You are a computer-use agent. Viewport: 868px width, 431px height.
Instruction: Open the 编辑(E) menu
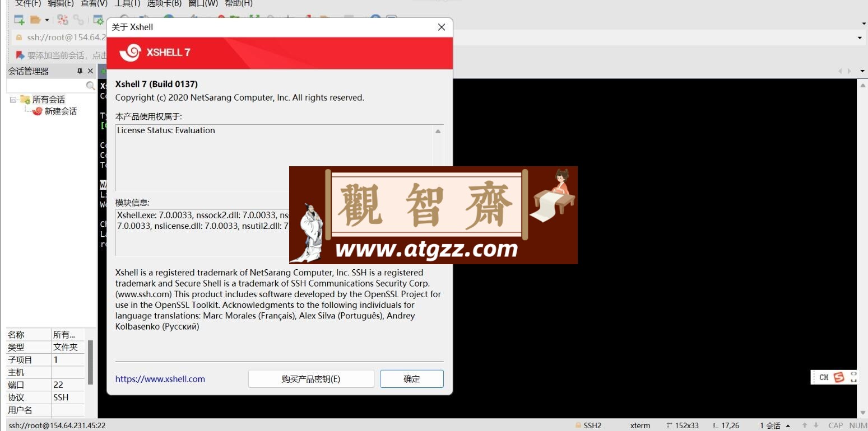[61, 3]
